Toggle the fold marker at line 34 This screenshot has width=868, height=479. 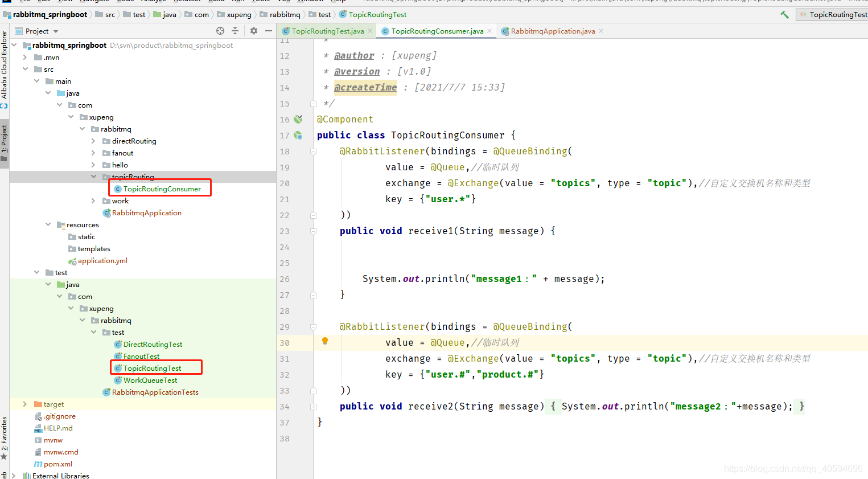[x=313, y=407]
